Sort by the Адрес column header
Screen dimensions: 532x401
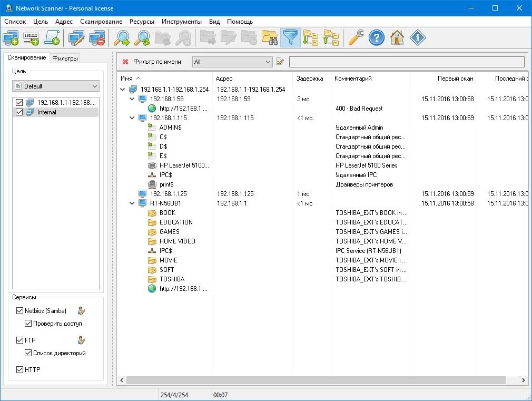(252, 79)
